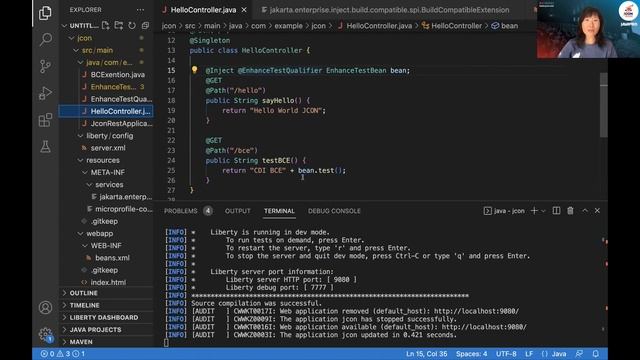Image resolution: width=640 pixels, height=360 pixels.
Task: Collapse the jcon folder
Action: coord(71,38)
